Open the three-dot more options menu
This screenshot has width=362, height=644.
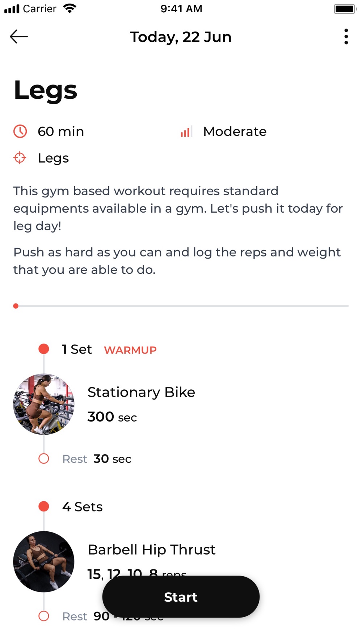click(346, 37)
